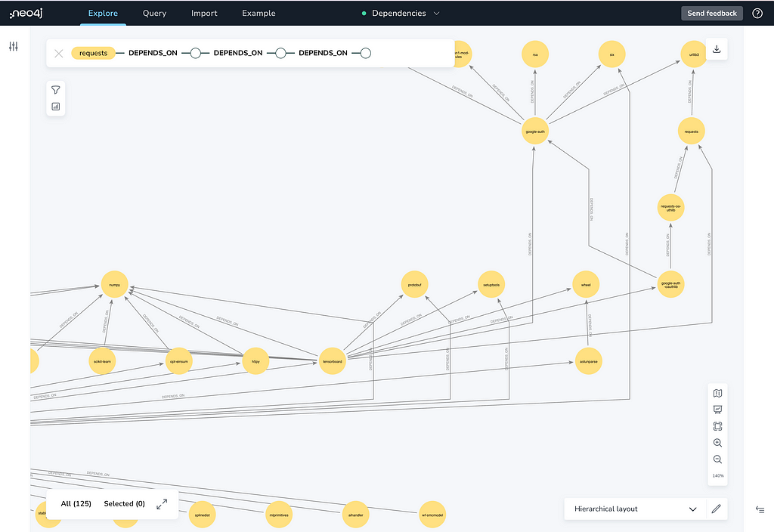Click the second DEPENDS_ON in search bar
This screenshot has height=532, width=774.
pos(238,54)
